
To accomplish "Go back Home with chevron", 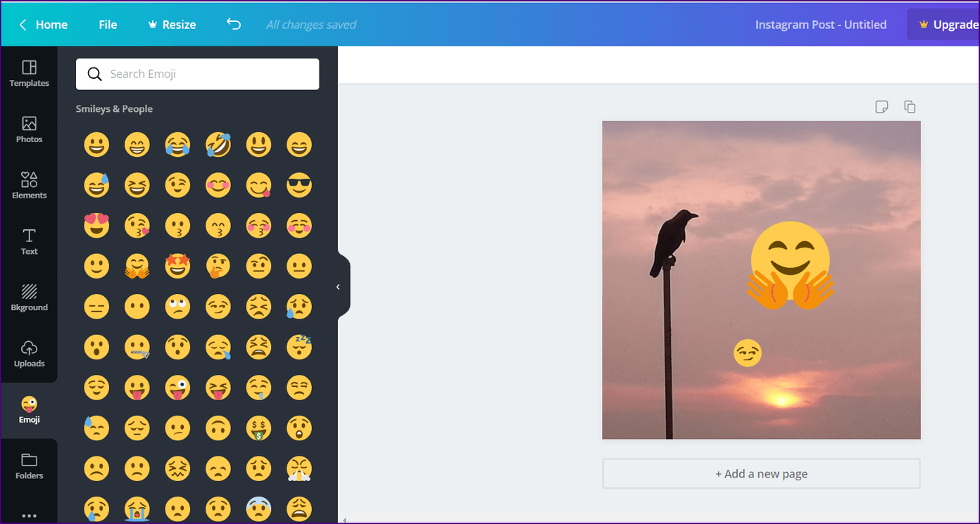I will [x=43, y=25].
